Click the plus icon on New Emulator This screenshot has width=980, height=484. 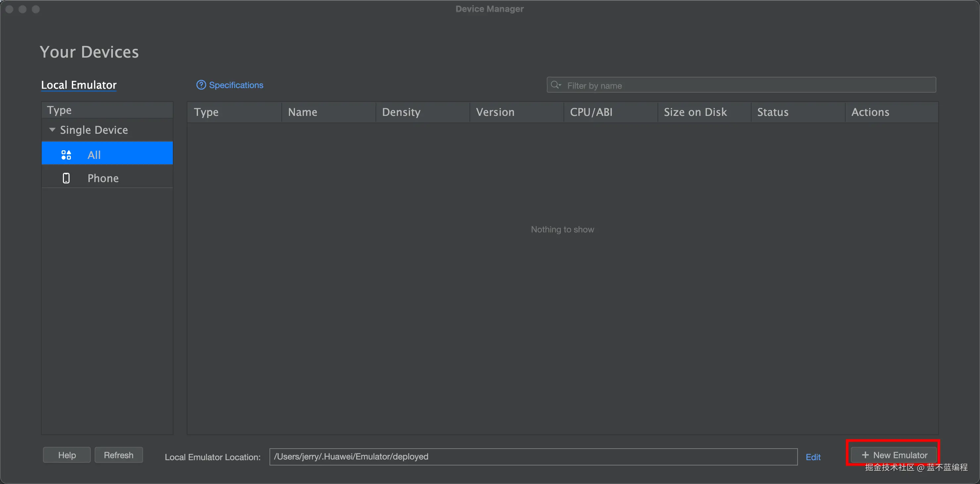tap(865, 455)
